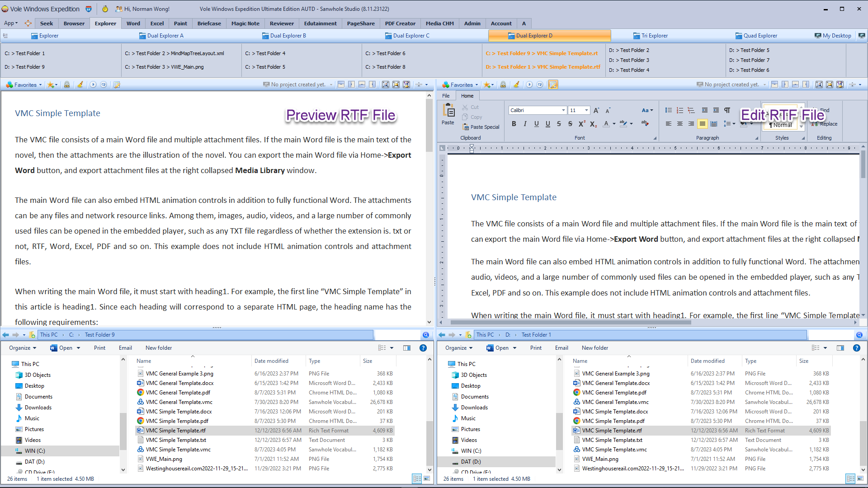Show paragraph formatting marks
Viewport: 868px width, 488px height.
point(727,110)
